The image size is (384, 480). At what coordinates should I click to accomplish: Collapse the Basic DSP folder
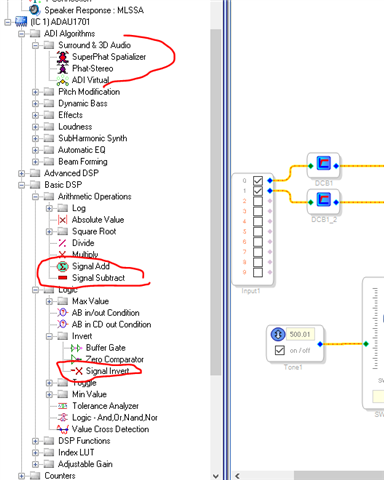(22, 185)
